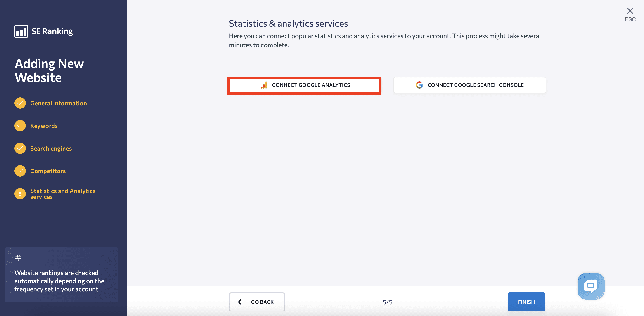Connect Google Analytics
This screenshot has height=316, width=644.
tap(304, 85)
